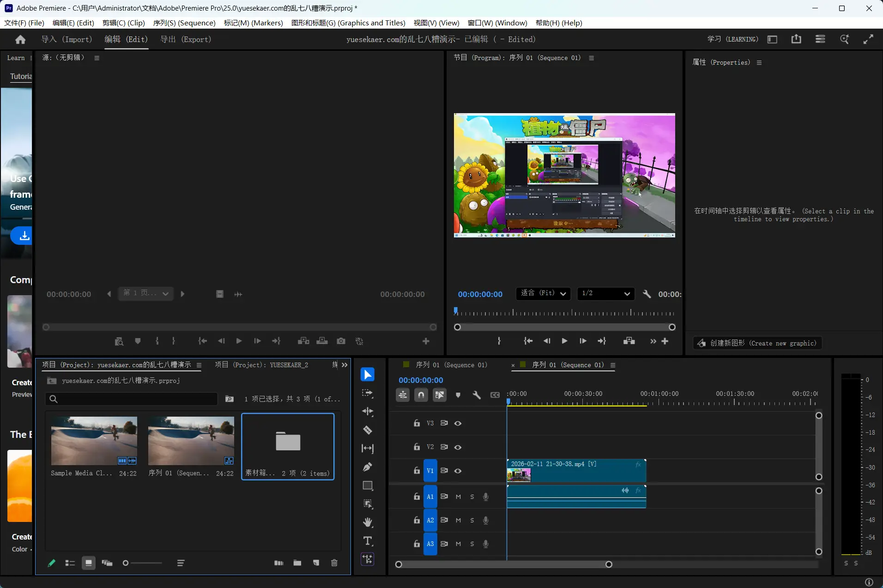Open the File menu
Screen dimensions: 883x588
(24, 23)
